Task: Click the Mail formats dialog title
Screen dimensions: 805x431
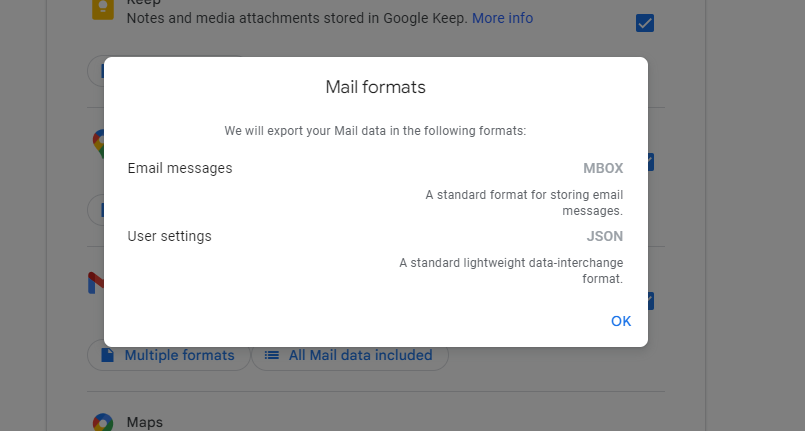Action: pyautogui.click(x=375, y=87)
